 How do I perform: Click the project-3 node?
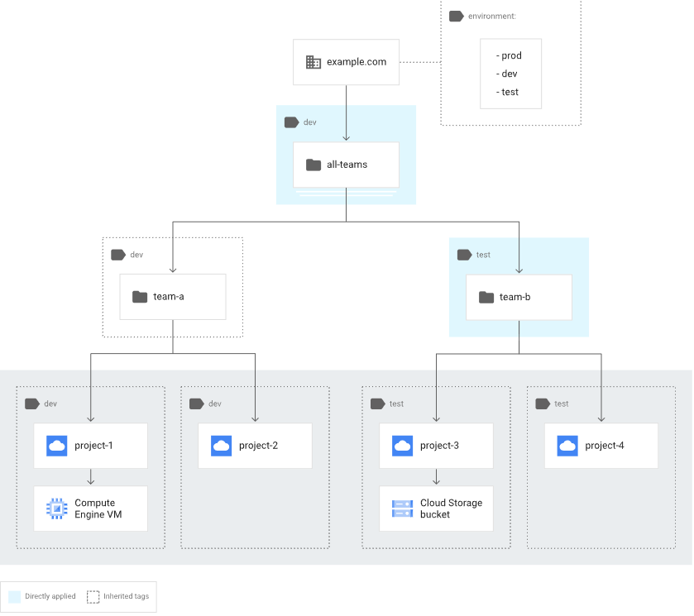[x=435, y=445]
